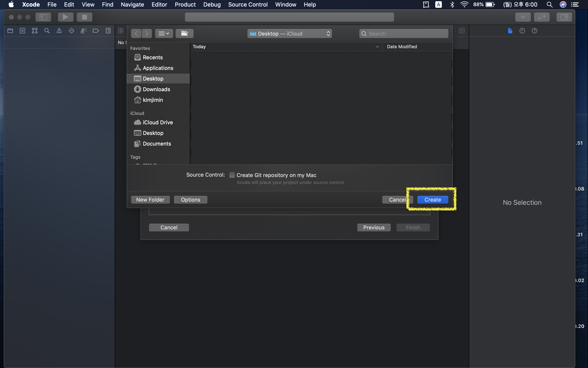
Task: Open the Source Control navigator icon
Action: pos(22,31)
